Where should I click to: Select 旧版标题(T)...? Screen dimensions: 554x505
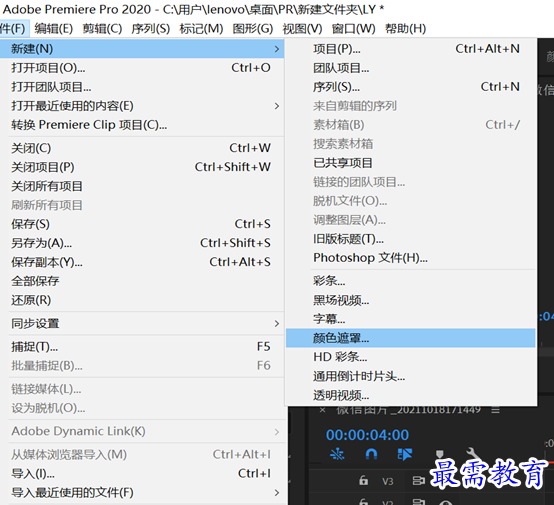tap(411, 239)
